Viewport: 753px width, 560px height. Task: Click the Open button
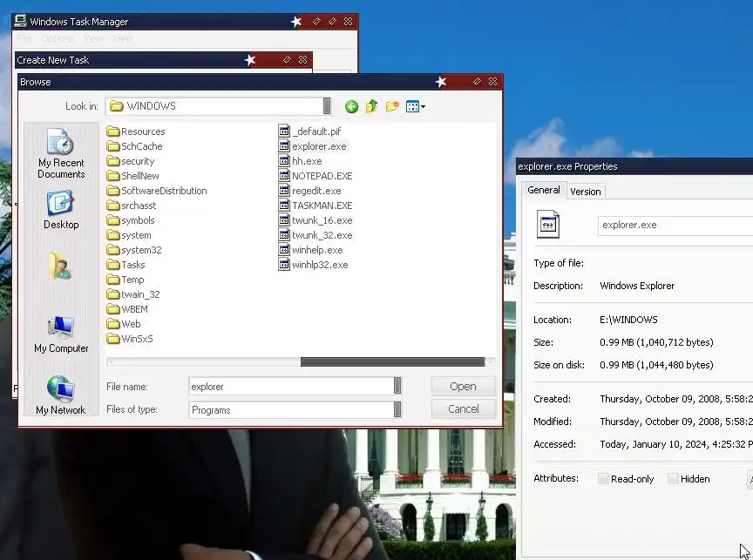click(x=463, y=387)
